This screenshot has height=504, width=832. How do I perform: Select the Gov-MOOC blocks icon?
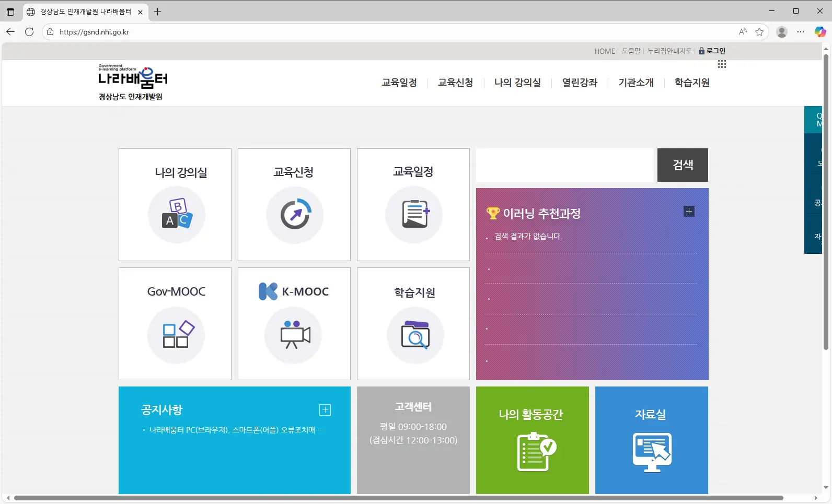tap(176, 335)
